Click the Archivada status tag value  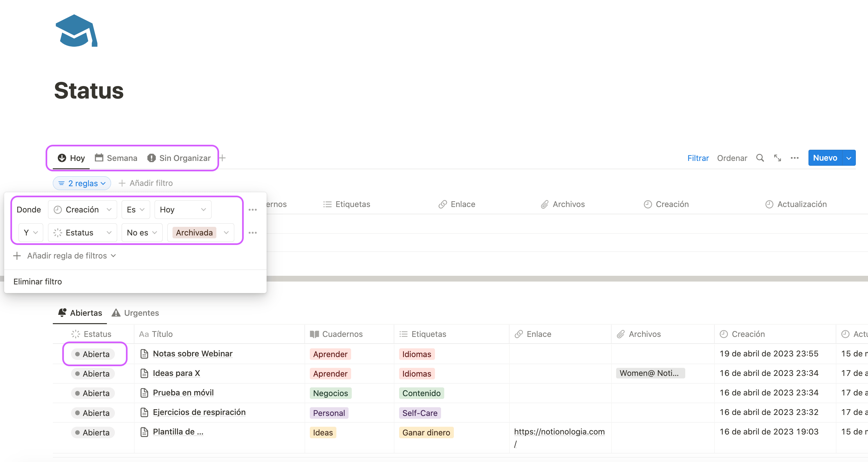194,233
